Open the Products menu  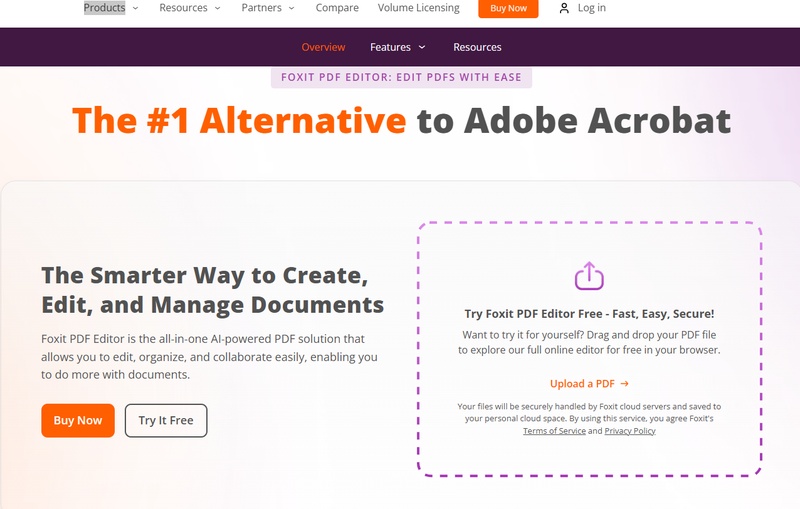click(x=105, y=8)
